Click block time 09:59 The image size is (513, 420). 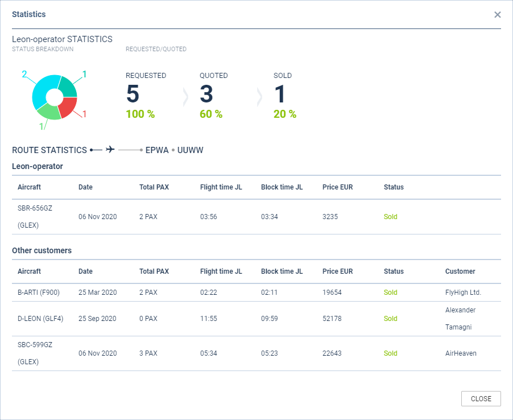[269, 319]
